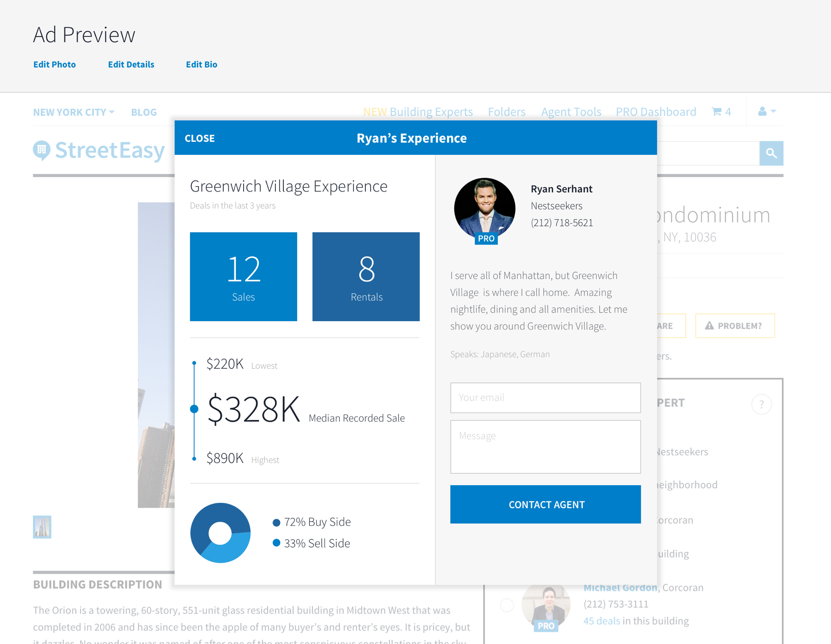Click the Edit Photo link

pyautogui.click(x=54, y=64)
